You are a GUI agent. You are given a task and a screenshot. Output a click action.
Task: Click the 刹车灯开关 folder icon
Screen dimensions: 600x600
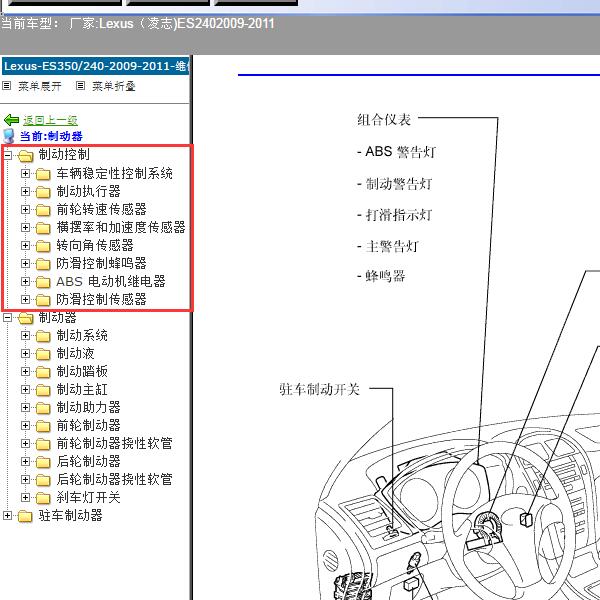[43, 498]
